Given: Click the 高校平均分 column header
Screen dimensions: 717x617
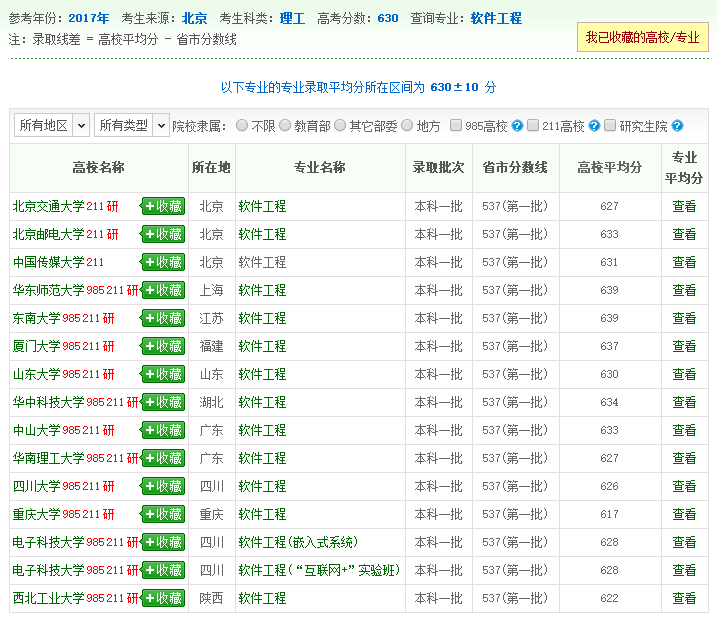Looking at the screenshot, I should [610, 167].
